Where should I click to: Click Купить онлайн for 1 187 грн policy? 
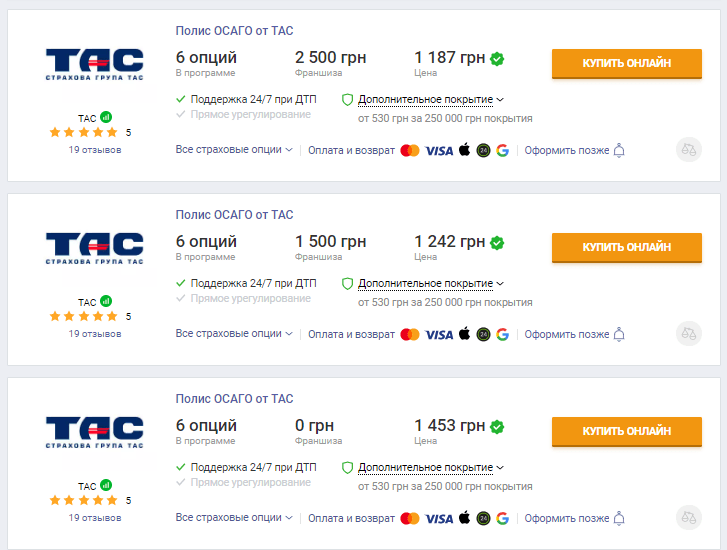pyautogui.click(x=626, y=64)
